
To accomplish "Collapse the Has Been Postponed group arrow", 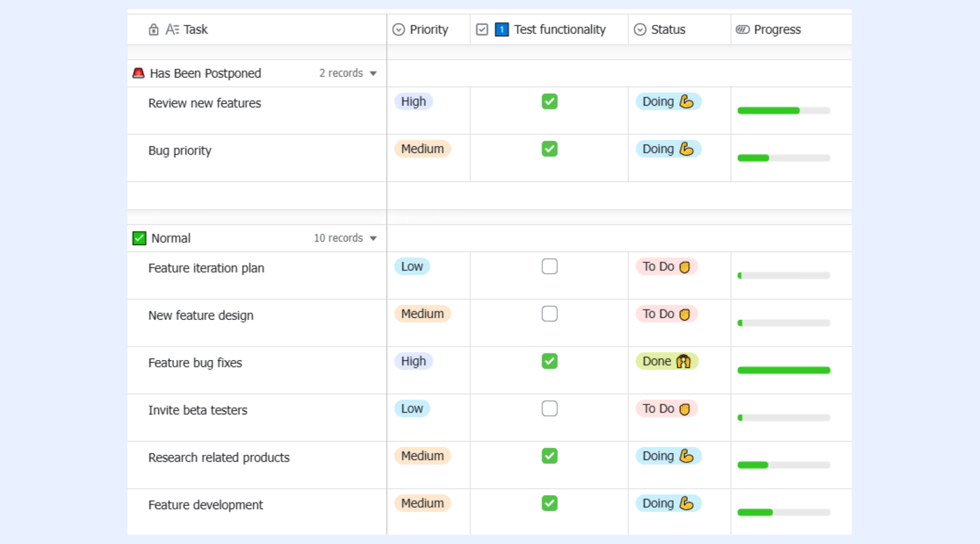I will point(373,73).
